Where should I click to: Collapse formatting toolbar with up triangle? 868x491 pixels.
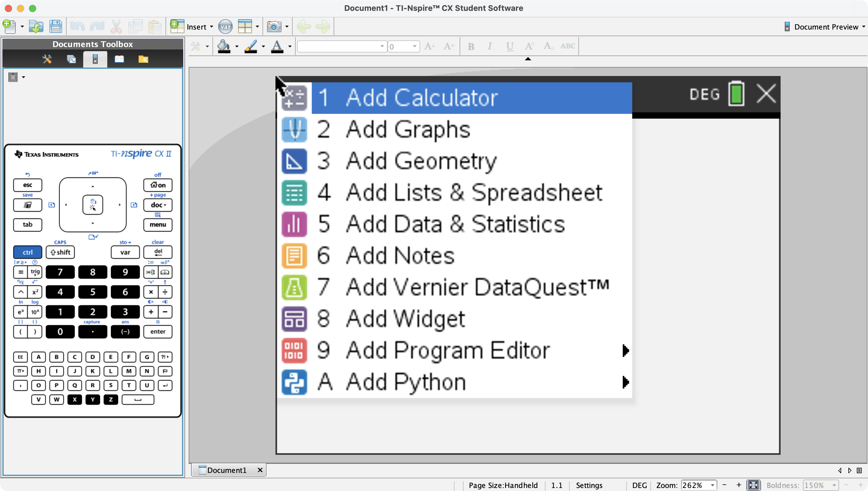click(528, 59)
